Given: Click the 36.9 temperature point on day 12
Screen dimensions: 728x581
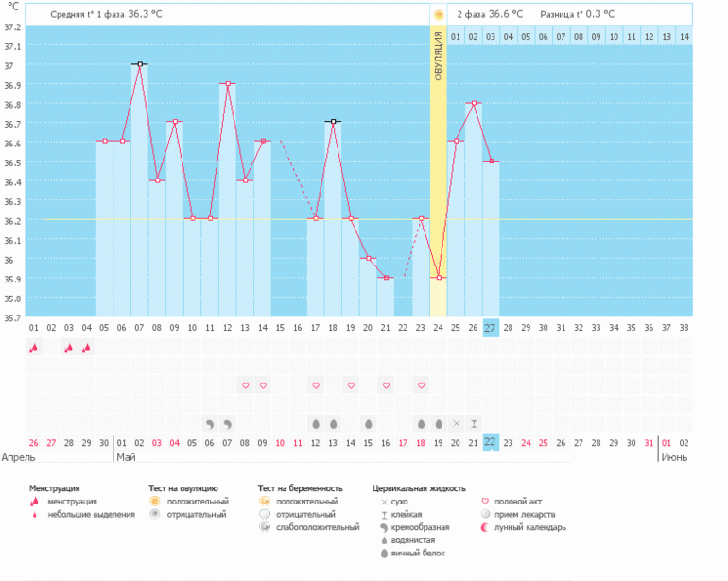Looking at the screenshot, I should [x=228, y=84].
